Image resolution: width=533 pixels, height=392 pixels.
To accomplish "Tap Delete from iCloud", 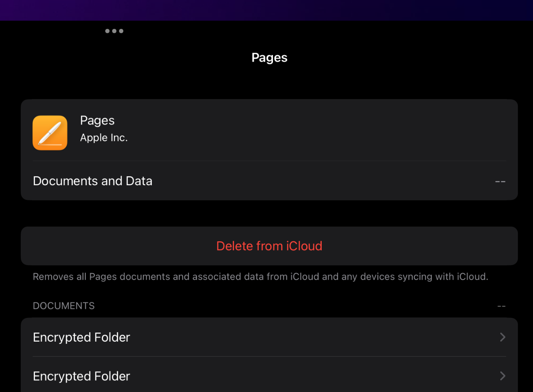I will click(269, 246).
